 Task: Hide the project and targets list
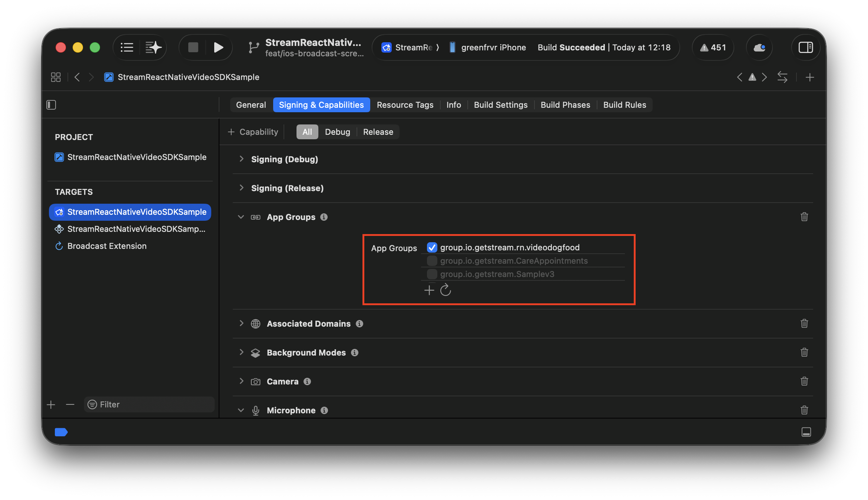[x=51, y=105]
